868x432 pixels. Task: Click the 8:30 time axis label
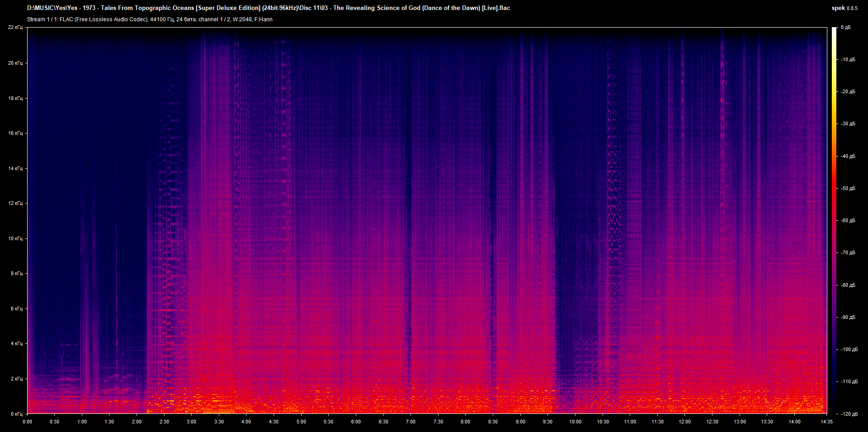point(493,422)
